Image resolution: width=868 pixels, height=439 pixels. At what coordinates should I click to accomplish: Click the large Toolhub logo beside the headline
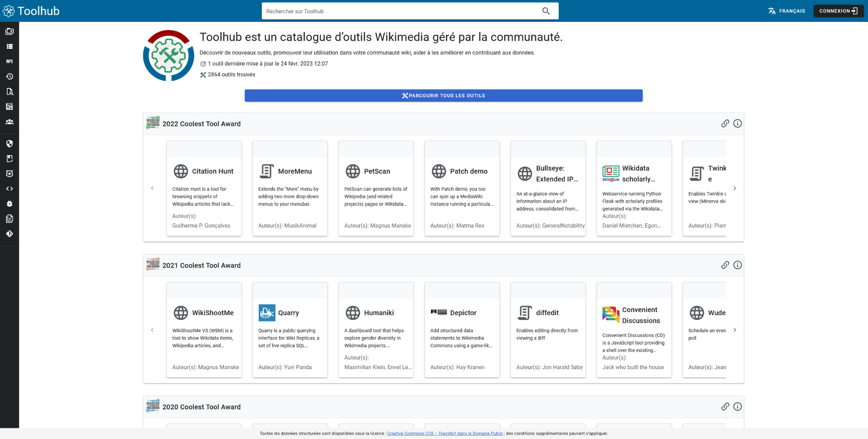pyautogui.click(x=169, y=55)
